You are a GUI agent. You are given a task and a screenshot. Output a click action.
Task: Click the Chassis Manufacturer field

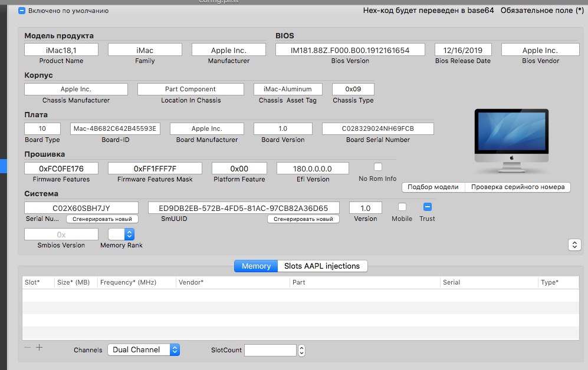[x=76, y=89]
